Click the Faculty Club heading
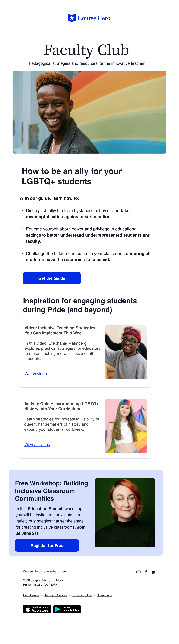 (86, 50)
